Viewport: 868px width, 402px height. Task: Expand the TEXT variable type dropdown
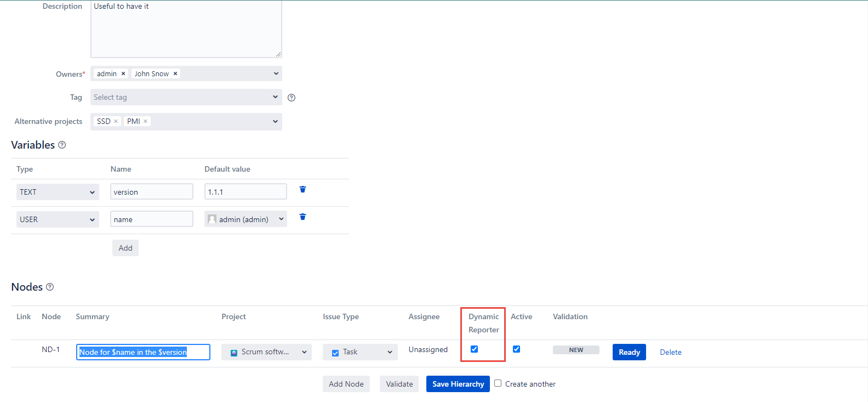click(58, 192)
